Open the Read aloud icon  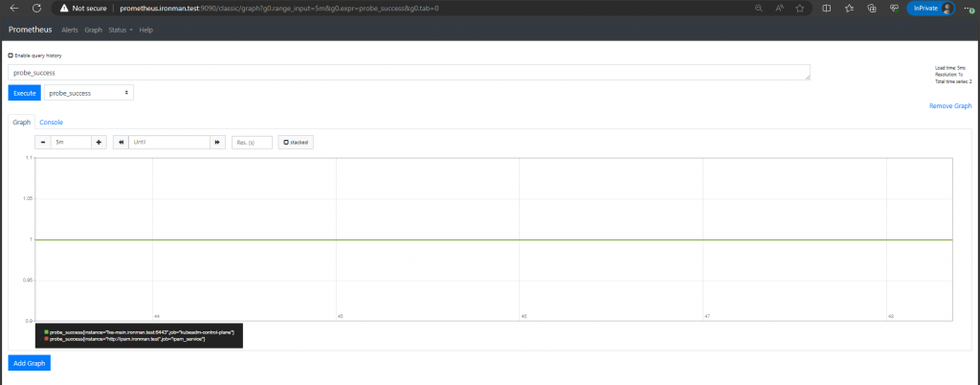click(779, 8)
